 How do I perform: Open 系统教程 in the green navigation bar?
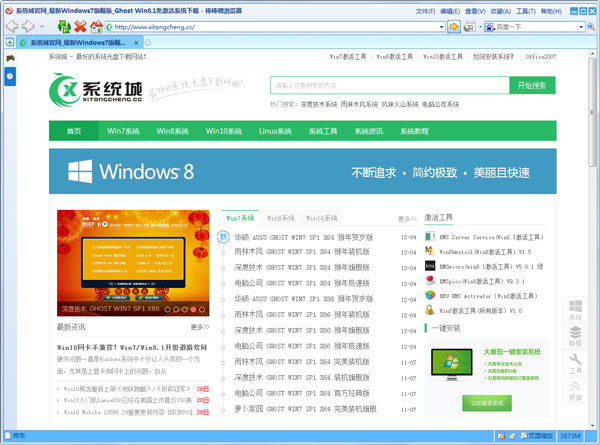coord(414,131)
